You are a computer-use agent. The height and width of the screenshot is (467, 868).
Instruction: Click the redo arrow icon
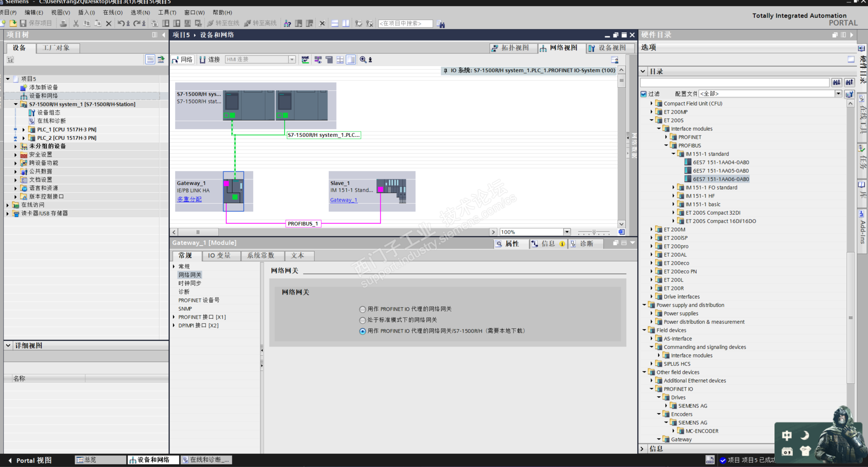137,23
